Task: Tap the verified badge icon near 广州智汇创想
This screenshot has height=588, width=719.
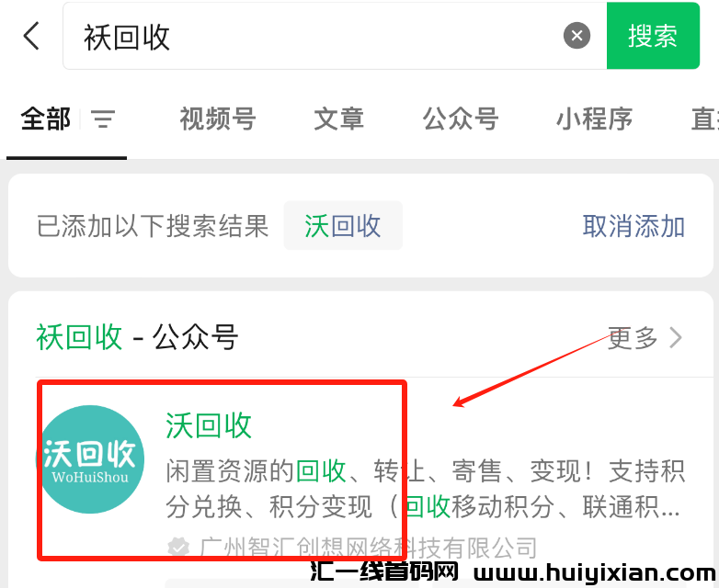Action: (x=178, y=548)
